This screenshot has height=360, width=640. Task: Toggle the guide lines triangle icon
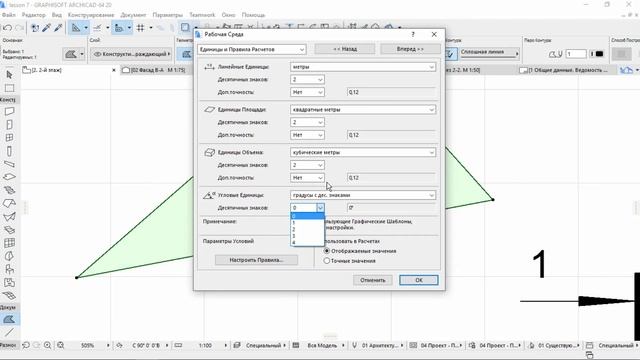click(76, 28)
